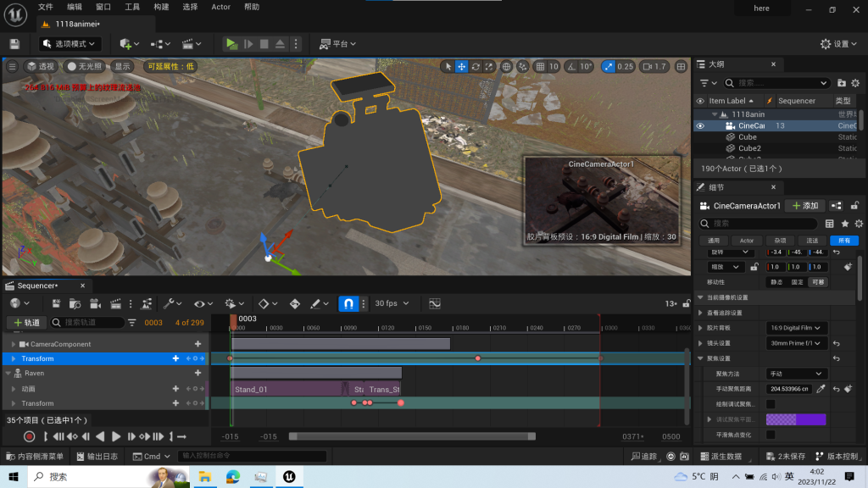
Task: Save the current level with the floppy disk icon
Action: pos(14,44)
